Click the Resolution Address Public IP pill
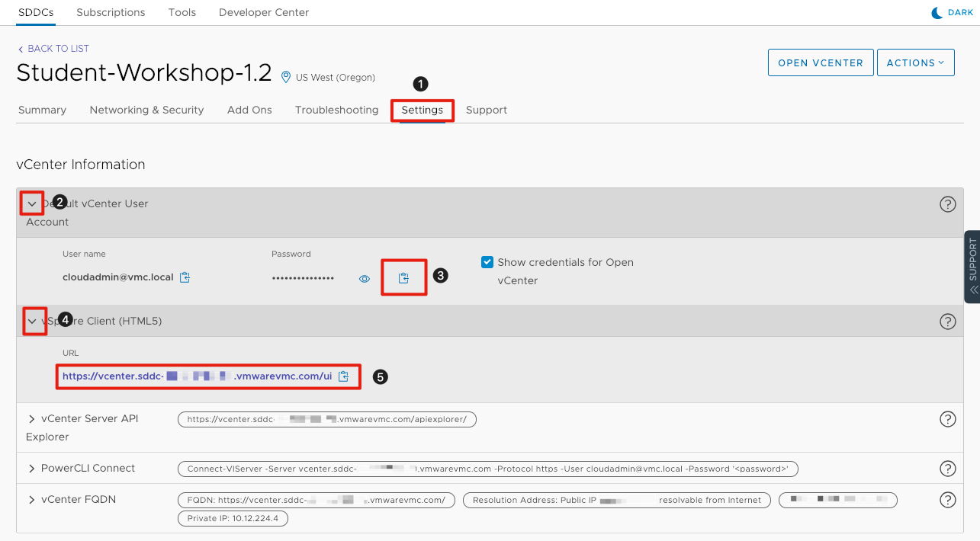The height and width of the screenshot is (541, 980). pos(617,500)
